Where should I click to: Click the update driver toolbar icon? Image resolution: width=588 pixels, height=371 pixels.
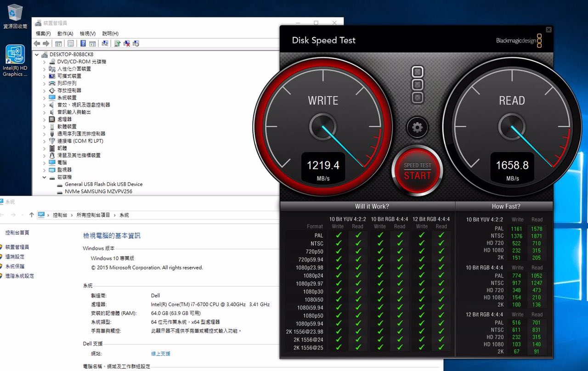pos(118,44)
